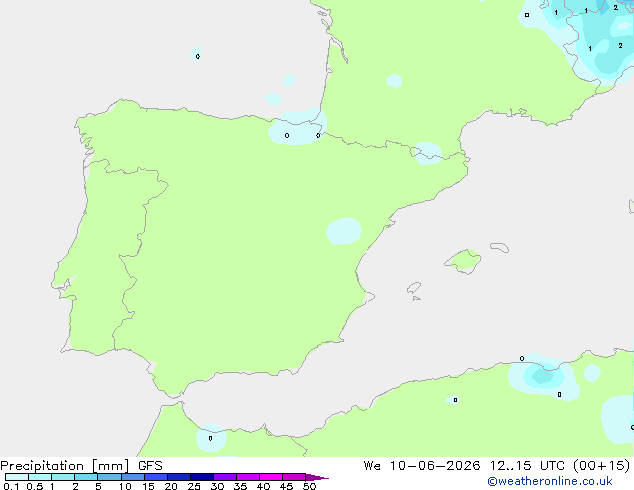Click the 0.5–1 mm legend color swatch

pyautogui.click(x=40, y=477)
